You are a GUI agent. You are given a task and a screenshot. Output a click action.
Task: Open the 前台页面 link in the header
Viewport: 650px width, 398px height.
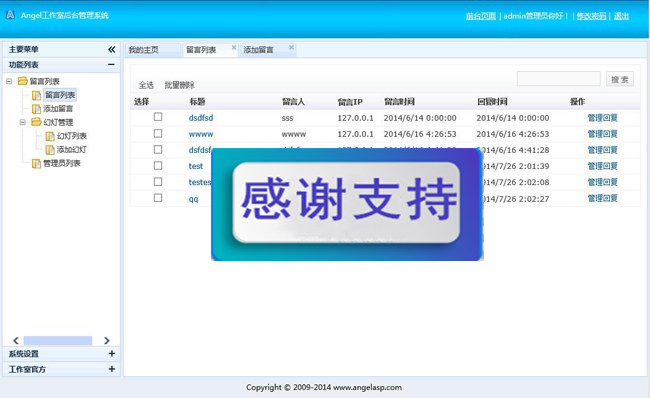481,16
